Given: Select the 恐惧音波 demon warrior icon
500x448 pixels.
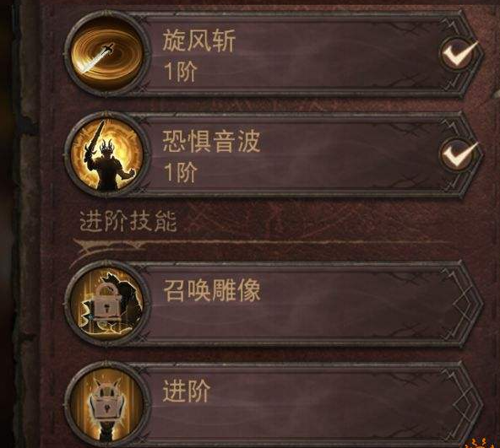Looking at the screenshot, I should [107, 155].
